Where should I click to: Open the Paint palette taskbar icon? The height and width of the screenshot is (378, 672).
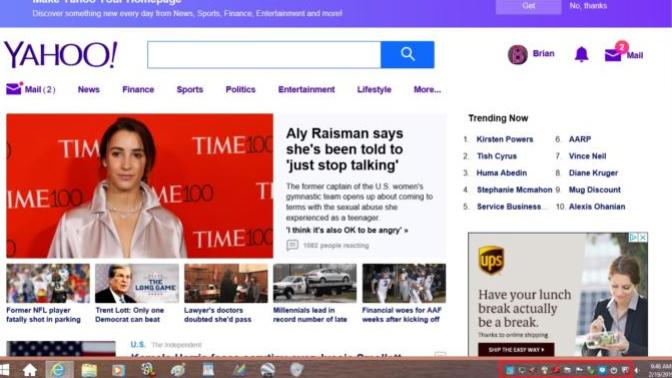tap(177, 370)
